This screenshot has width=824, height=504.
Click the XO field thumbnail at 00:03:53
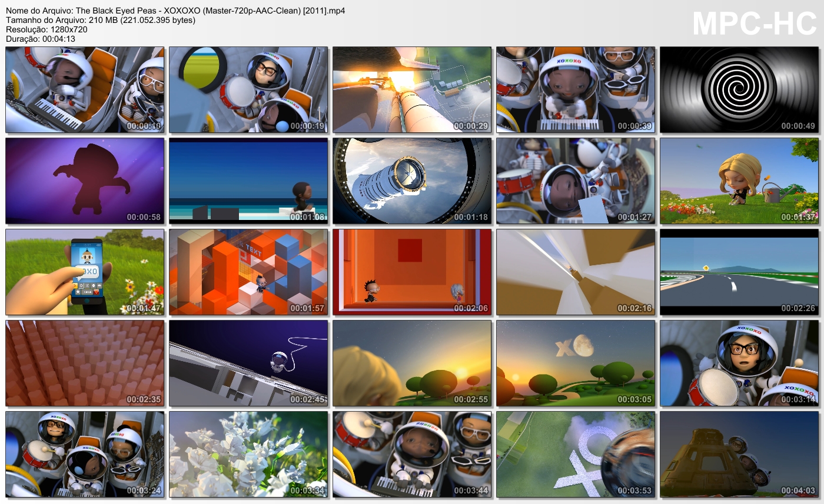[x=576, y=455]
